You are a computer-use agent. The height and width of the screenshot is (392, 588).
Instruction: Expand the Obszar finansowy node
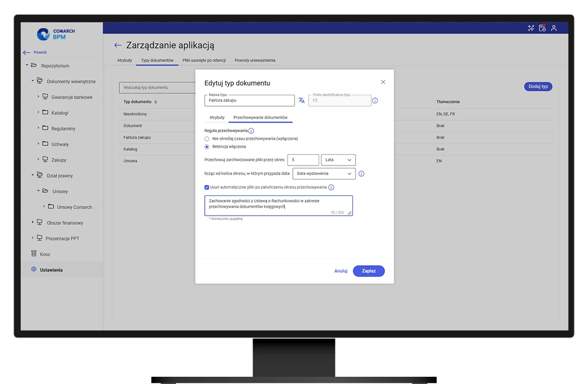coord(33,222)
